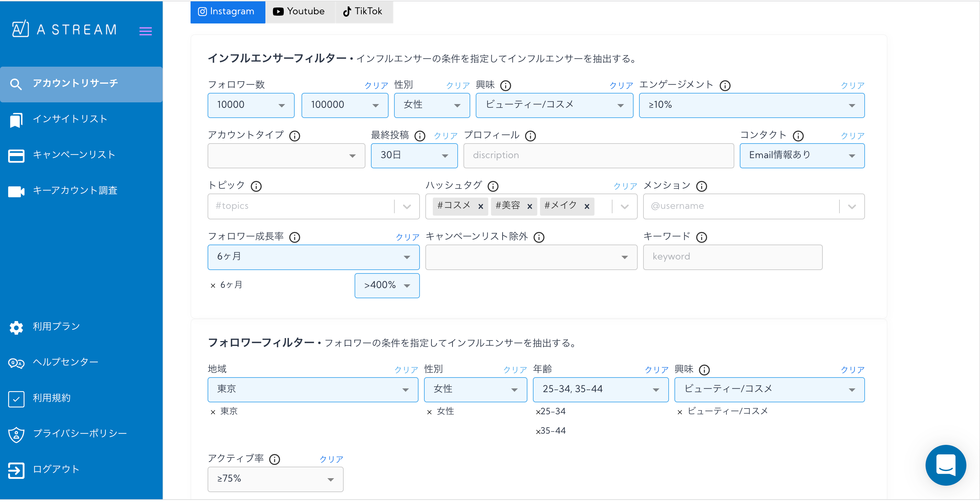The image size is (980, 502).
Task: Click info icon beside フォロワー成長率
Action: pyautogui.click(x=294, y=237)
